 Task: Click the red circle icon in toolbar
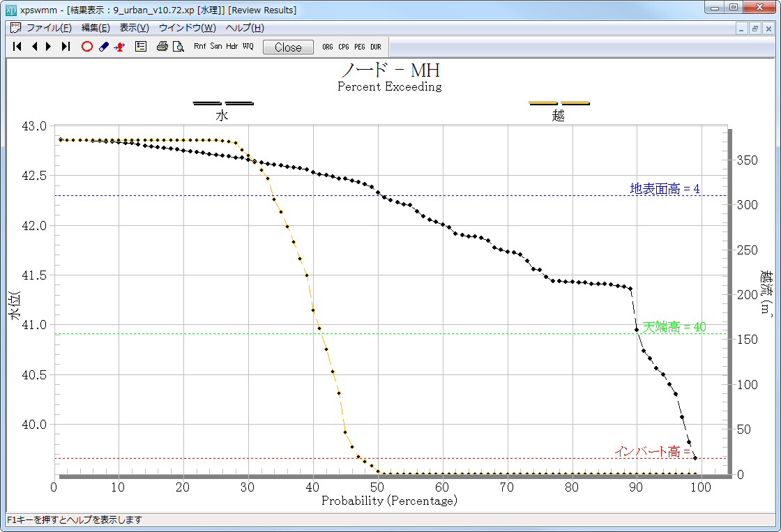[87, 47]
